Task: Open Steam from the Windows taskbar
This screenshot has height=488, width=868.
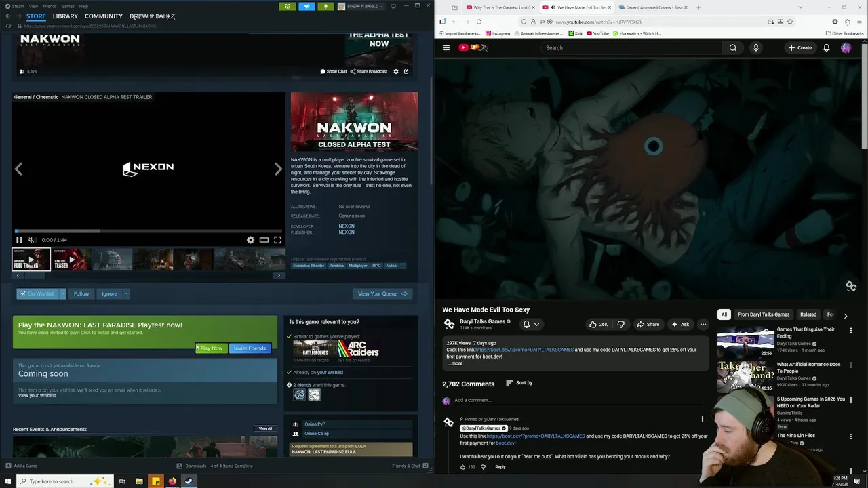Action: pyautogui.click(x=189, y=481)
